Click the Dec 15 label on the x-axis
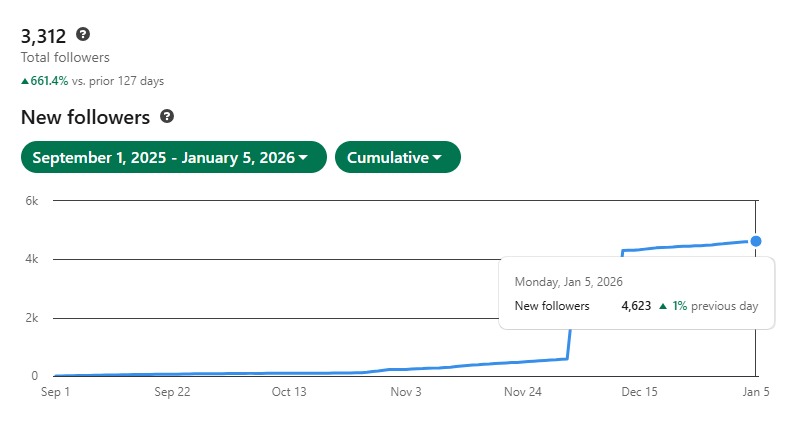799x431 pixels. [x=639, y=392]
